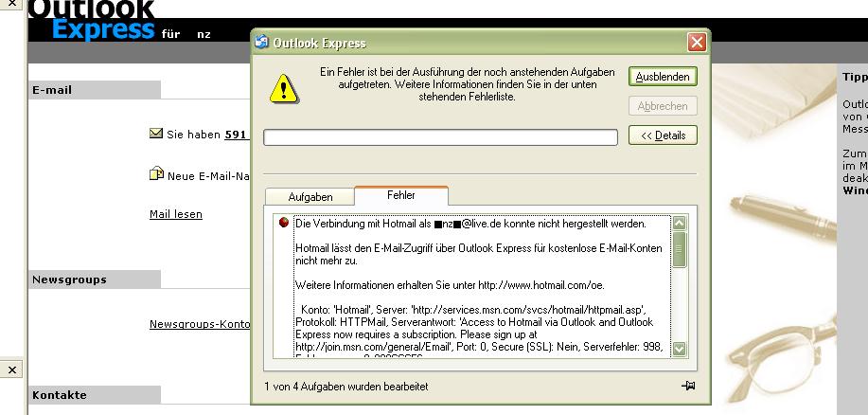Click the Newsgroups section header
868x415 pixels.
click(95, 280)
